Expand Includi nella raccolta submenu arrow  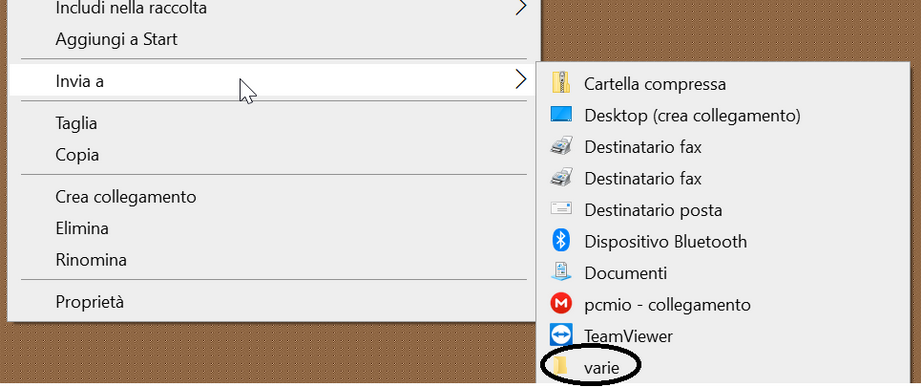(x=520, y=7)
